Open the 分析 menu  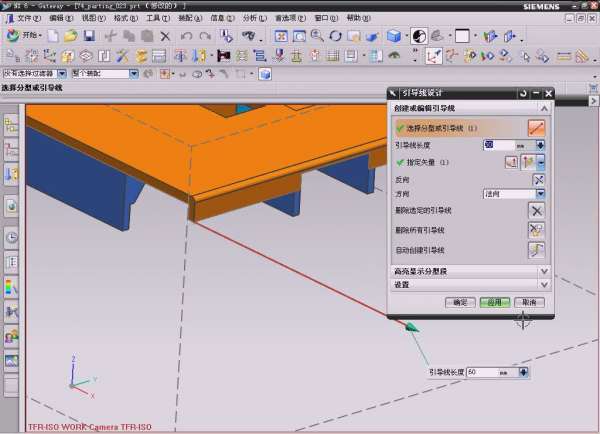coord(249,18)
